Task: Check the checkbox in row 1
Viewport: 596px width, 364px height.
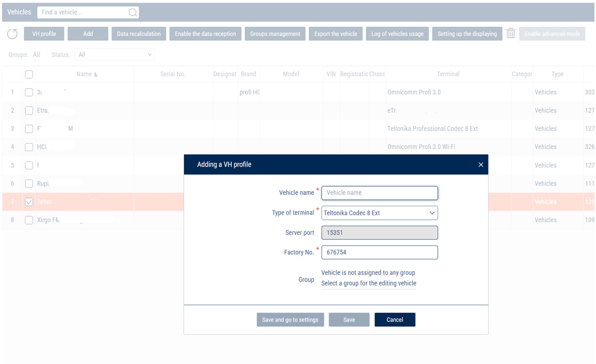Action: (29, 92)
